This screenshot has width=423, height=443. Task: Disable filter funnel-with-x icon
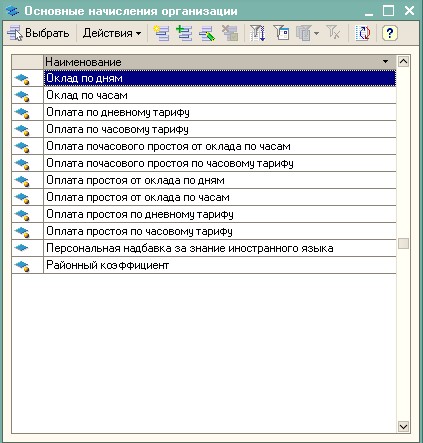point(333,33)
